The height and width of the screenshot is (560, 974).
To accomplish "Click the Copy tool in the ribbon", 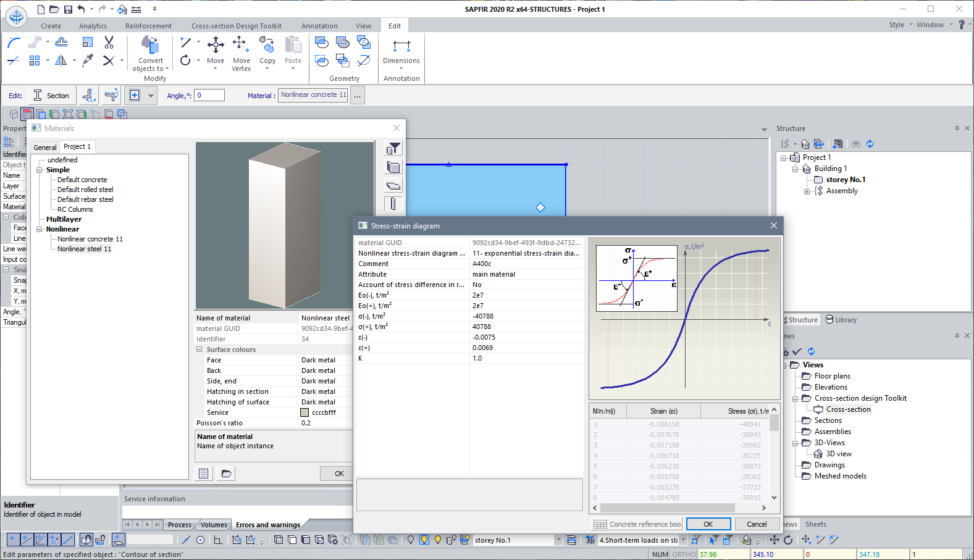I will pyautogui.click(x=267, y=52).
